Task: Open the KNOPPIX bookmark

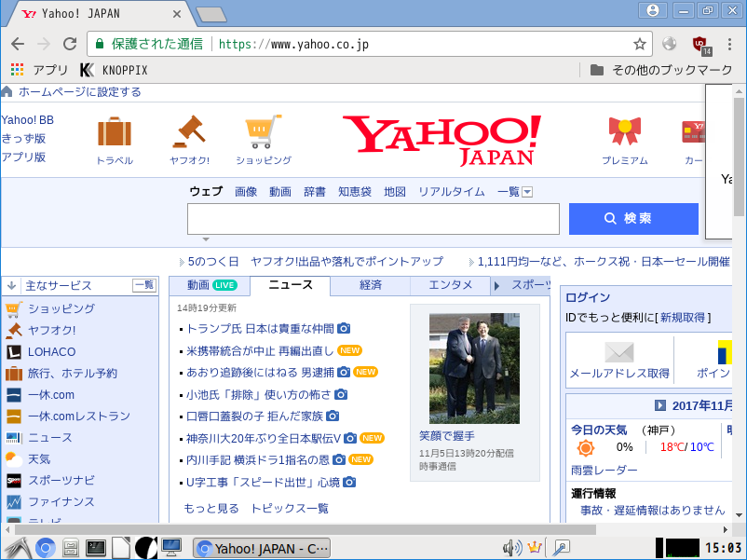Action: coord(114,70)
